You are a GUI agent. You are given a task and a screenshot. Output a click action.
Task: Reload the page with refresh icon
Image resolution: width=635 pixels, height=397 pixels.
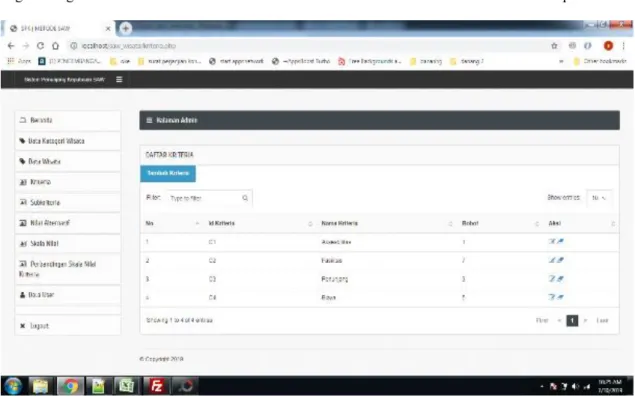pyautogui.click(x=40, y=46)
